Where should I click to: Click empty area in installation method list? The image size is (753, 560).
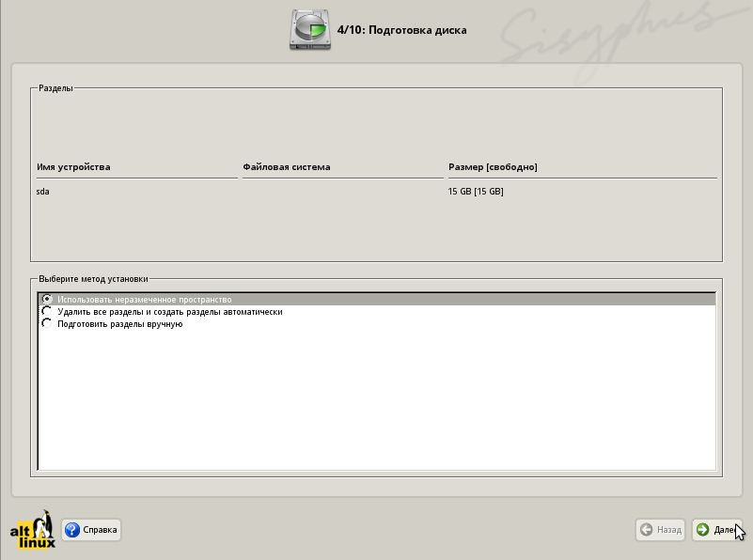point(376,404)
